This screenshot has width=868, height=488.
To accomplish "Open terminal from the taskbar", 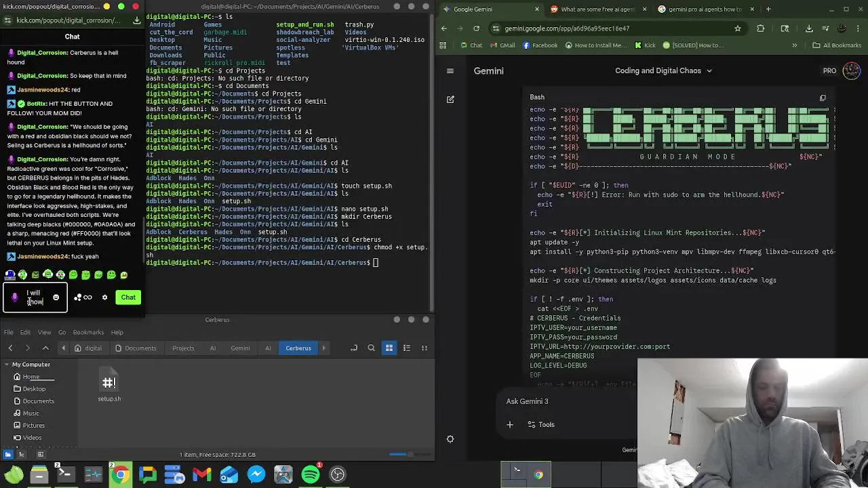I will pyautogui.click(x=66, y=474).
